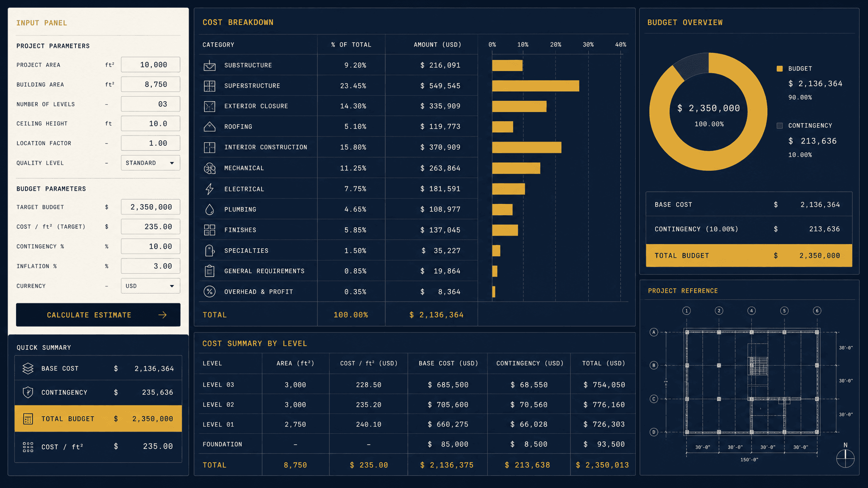Open the Currency USD dropdown
The height and width of the screenshot is (488, 868).
click(x=150, y=286)
